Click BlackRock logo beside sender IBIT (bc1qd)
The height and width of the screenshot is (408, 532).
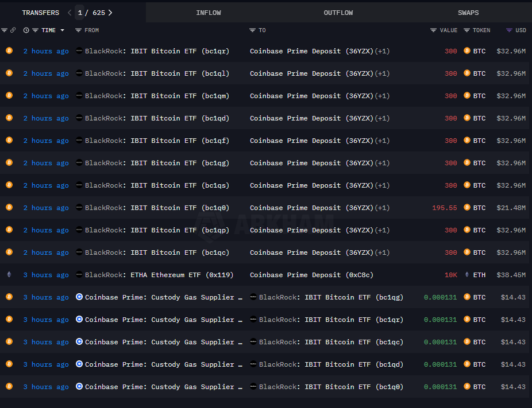click(79, 118)
